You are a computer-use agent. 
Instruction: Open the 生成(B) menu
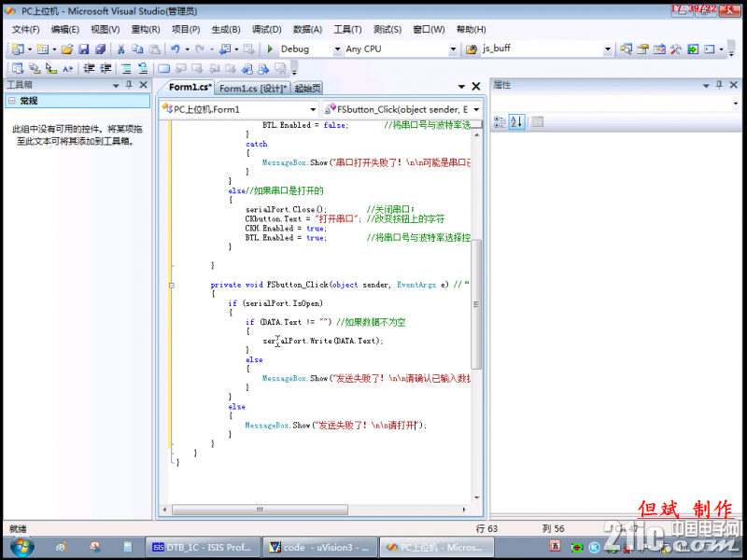pyautogui.click(x=226, y=30)
